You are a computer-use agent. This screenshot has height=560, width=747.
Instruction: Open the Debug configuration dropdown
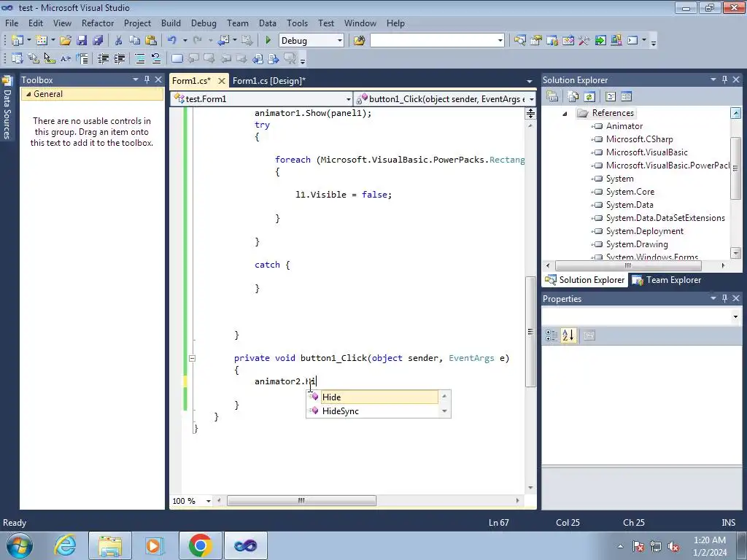coord(340,41)
